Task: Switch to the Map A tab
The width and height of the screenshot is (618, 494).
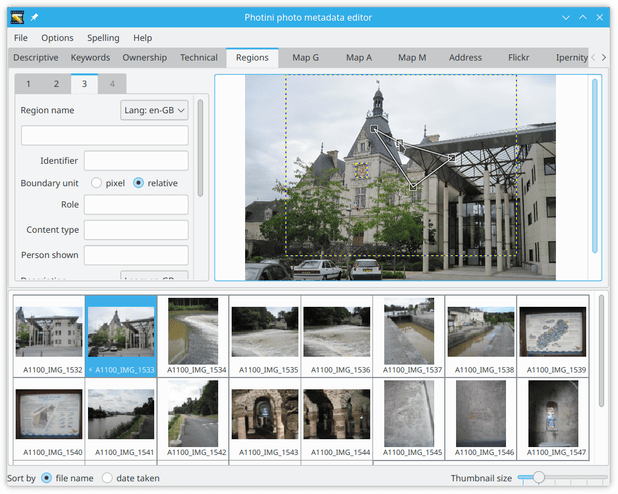Action: coord(359,58)
